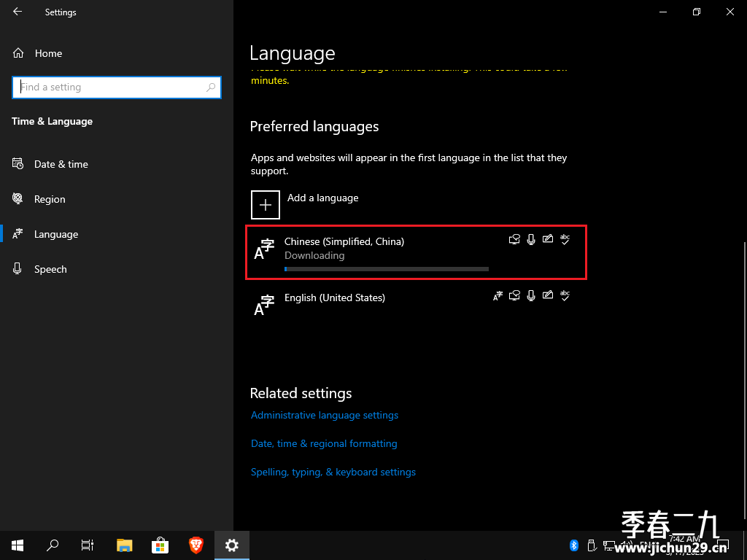The height and width of the screenshot is (560, 747).
Task: Click the handwriting icon for English (United States)
Action: coord(548,295)
